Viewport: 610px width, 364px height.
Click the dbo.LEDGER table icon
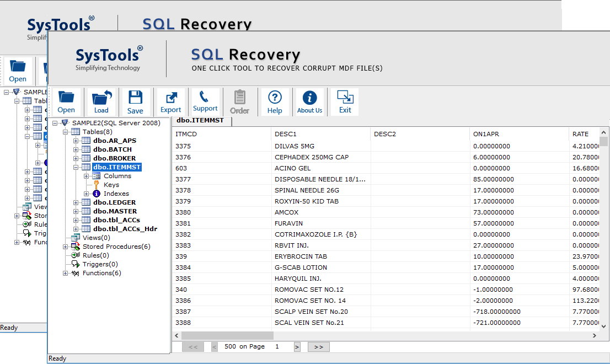point(86,202)
